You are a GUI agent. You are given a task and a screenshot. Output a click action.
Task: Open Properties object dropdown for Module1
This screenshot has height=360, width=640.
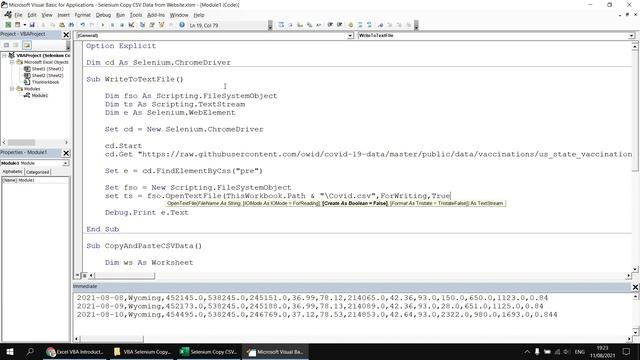coord(65,163)
